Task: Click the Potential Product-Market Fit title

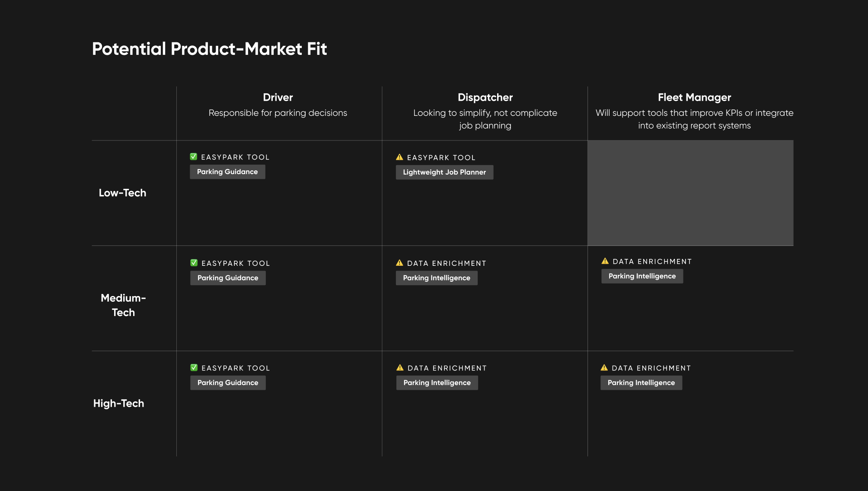Action: coord(210,49)
